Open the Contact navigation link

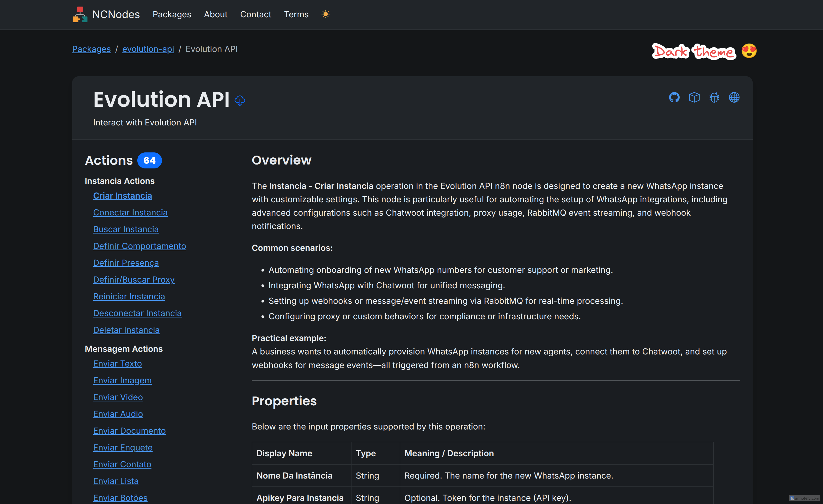click(255, 14)
